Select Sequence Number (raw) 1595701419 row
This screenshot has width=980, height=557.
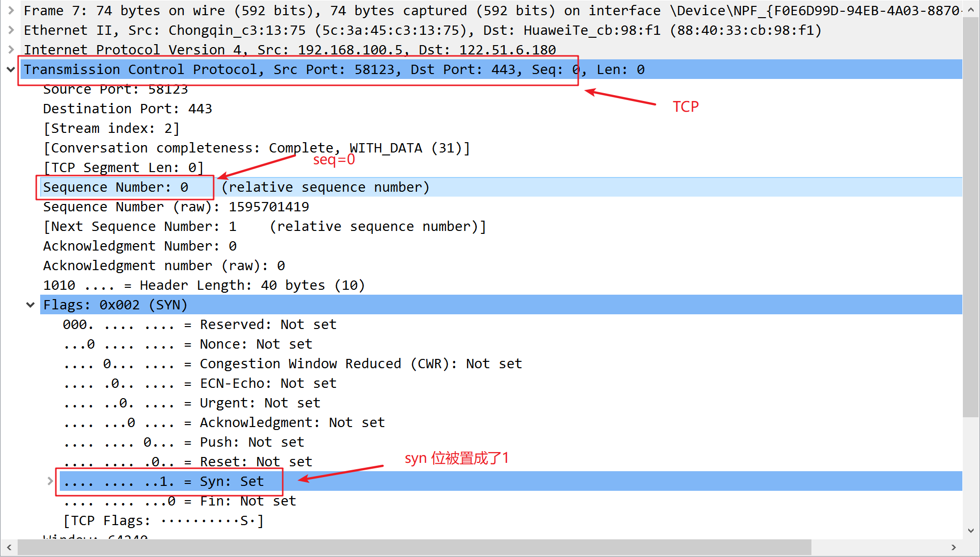176,207
